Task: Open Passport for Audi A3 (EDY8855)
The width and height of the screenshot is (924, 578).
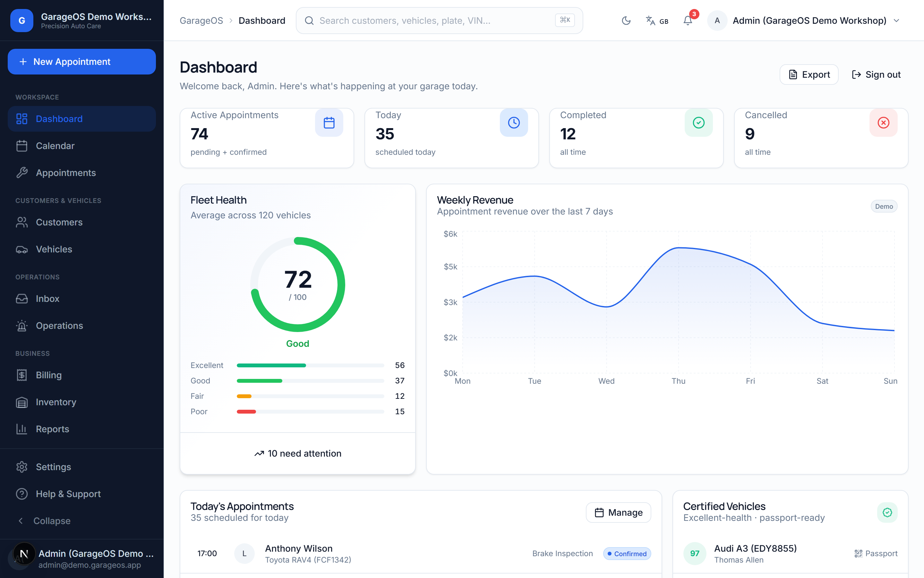Action: click(876, 554)
